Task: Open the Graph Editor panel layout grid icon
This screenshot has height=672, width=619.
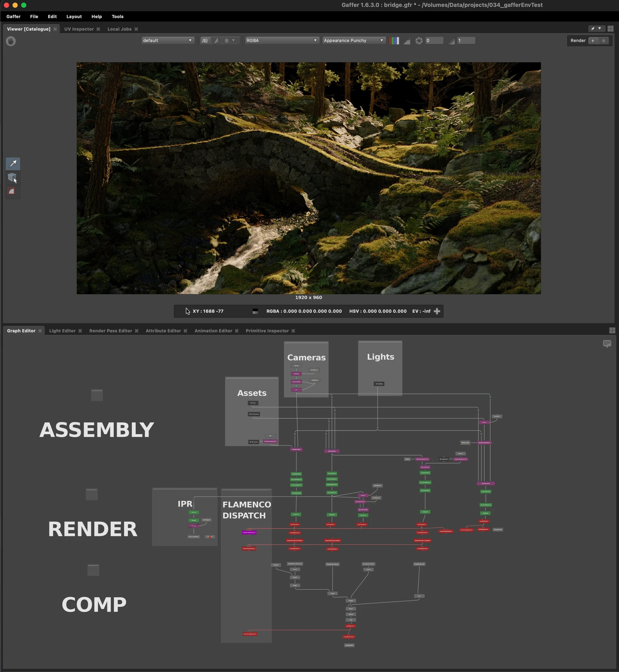Action: coord(612,330)
